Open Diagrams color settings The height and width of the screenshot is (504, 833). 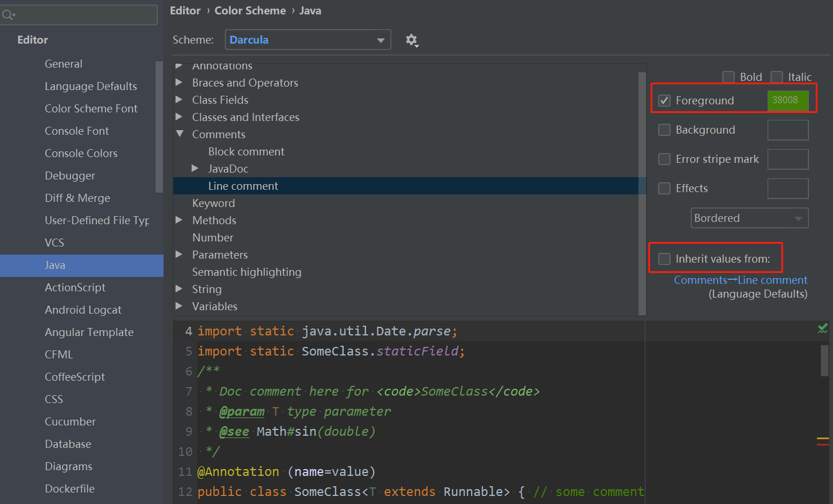point(68,466)
